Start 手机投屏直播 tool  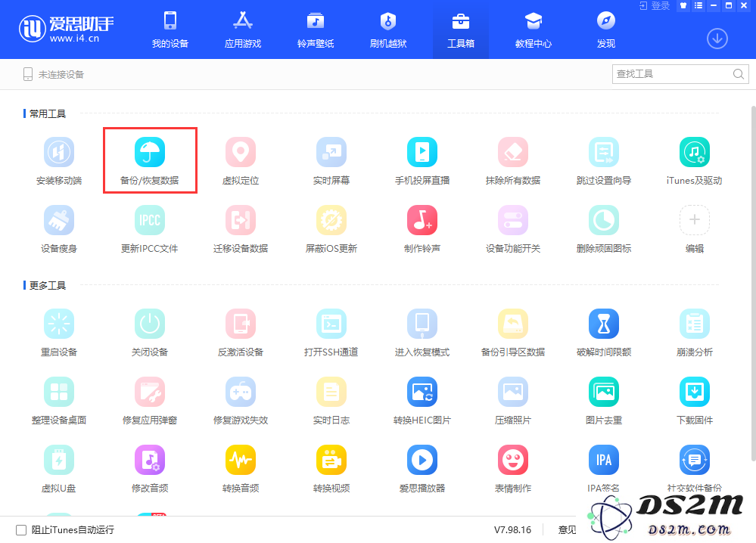coord(422,161)
